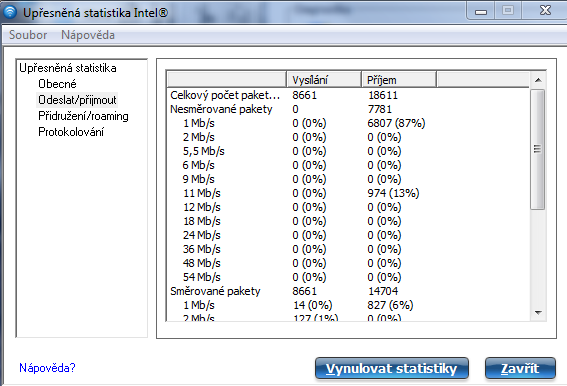The image size is (567, 386).
Task: Select Odeslat/přijmout in the left tree
Action: pyautogui.click(x=77, y=99)
